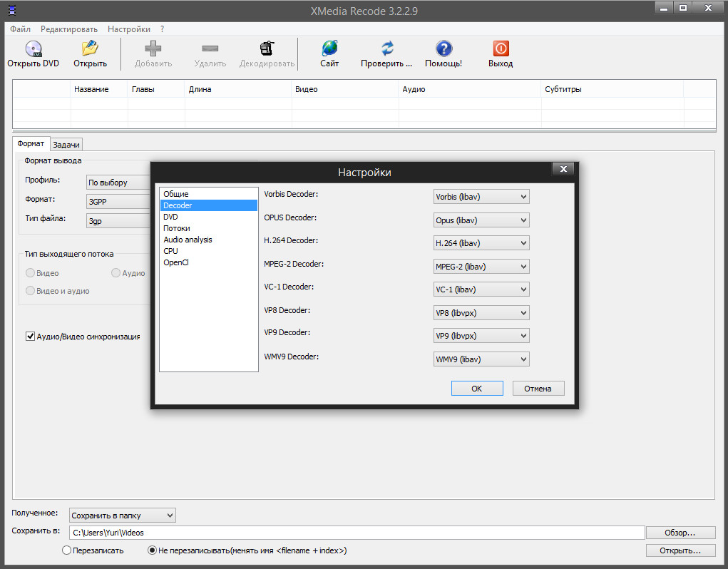Image resolution: width=728 pixels, height=569 pixels.
Task: Switch to the Формат tab
Action: click(31, 143)
